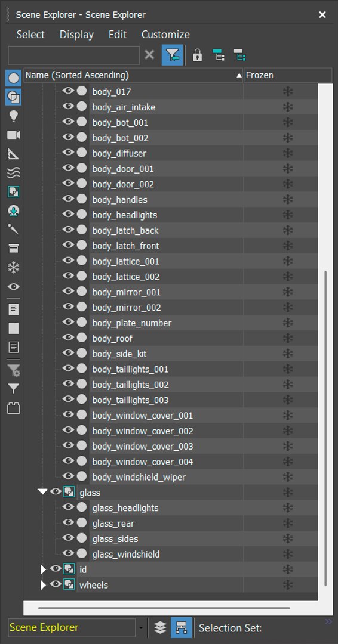338x644 pixels.
Task: Click the Frozen column header
Action: click(x=288, y=75)
